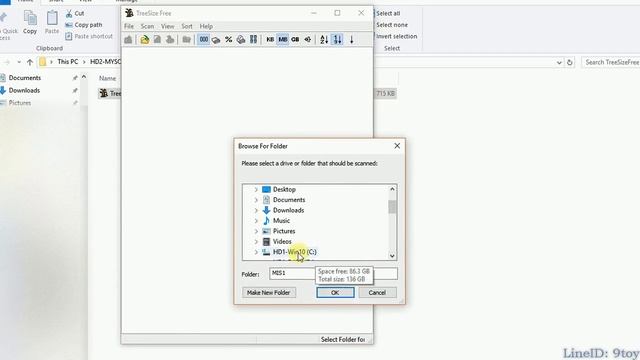The height and width of the screenshot is (360, 640).
Task: Click Select all in Explorer ribbon
Action: [388, 13]
